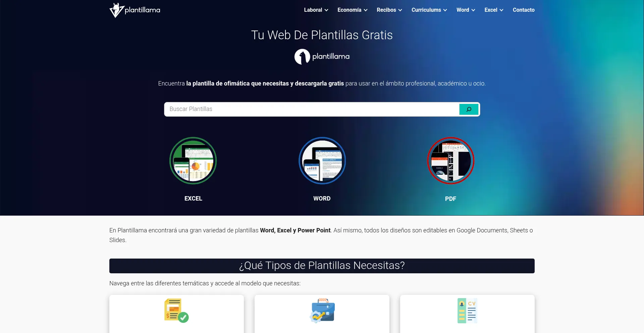This screenshot has width=644, height=333.
Task: Expand the Curriculums menu chevron
Action: tap(445, 10)
